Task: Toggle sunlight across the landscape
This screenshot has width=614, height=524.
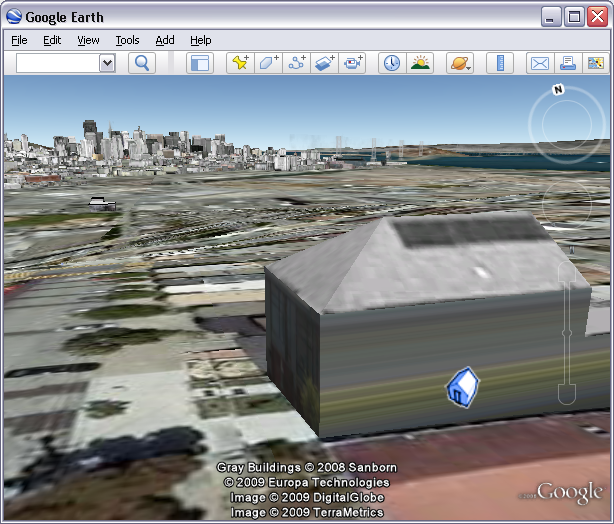Action: [x=420, y=63]
